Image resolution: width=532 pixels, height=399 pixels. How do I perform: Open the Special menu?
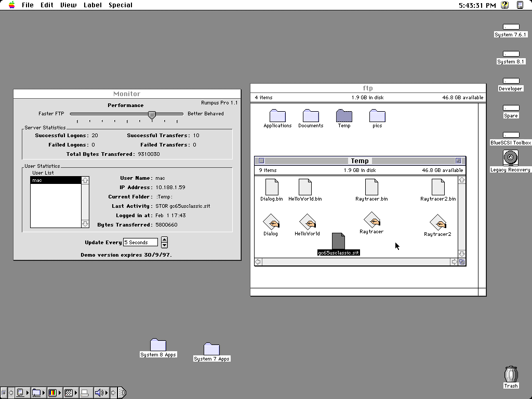(120, 5)
